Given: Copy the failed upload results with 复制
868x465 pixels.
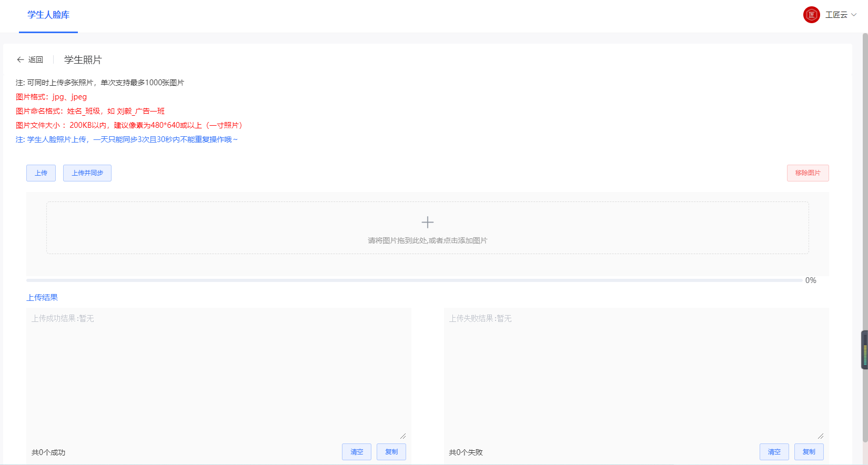Looking at the screenshot, I should 809,452.
